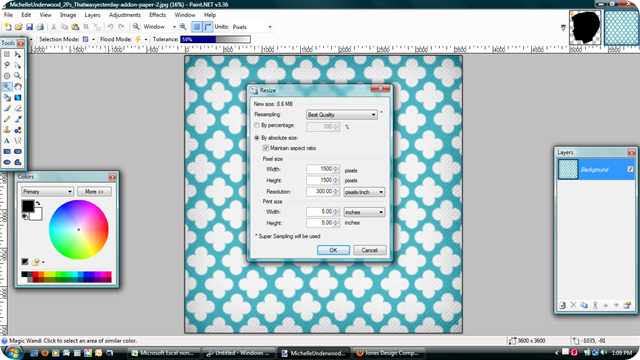Click the Save toolbar icon
The width and height of the screenshot is (640, 360).
(x=29, y=27)
